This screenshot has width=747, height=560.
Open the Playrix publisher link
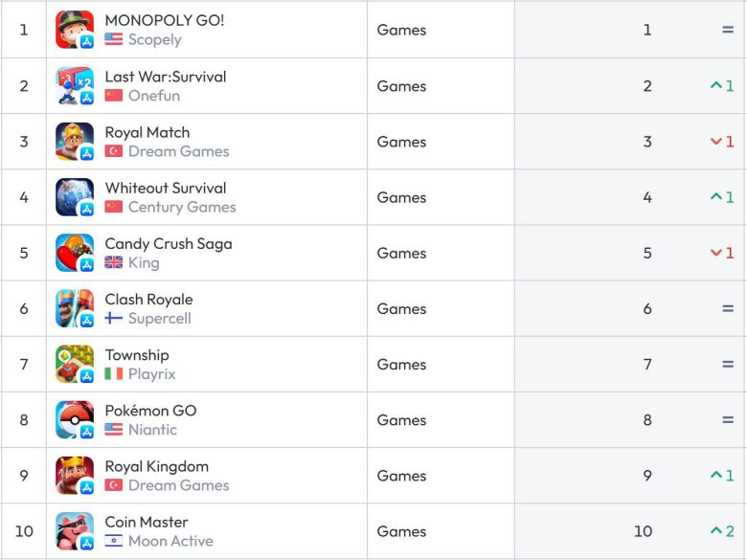[x=151, y=374]
